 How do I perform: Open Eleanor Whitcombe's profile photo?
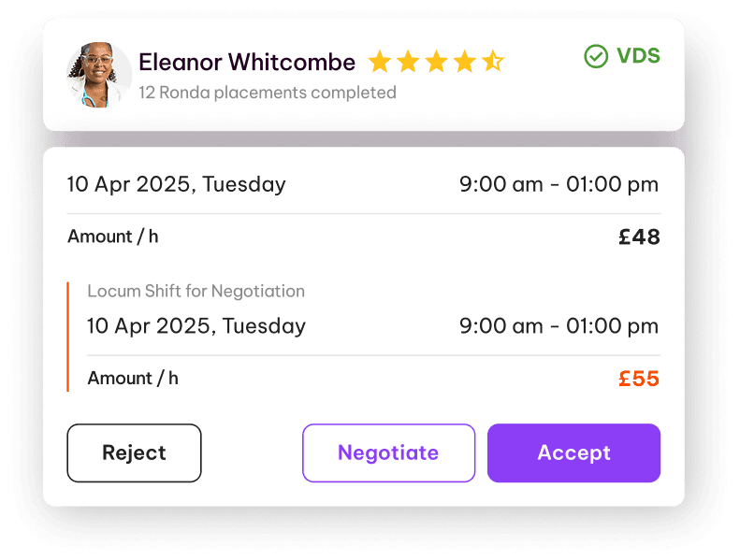pos(98,75)
